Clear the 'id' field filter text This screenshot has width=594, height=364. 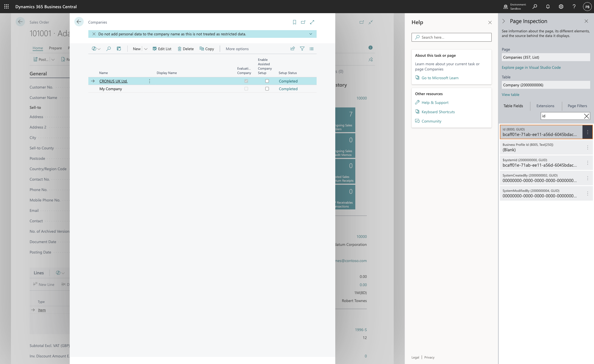586,116
